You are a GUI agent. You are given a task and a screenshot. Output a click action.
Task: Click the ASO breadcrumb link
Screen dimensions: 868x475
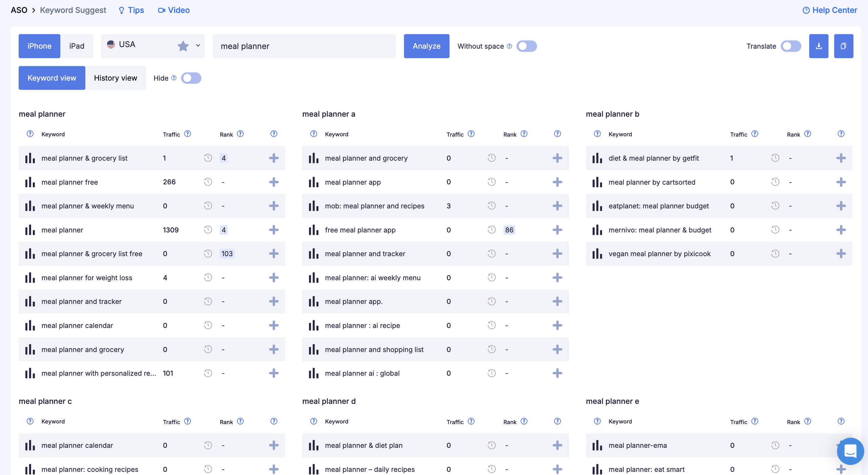click(x=19, y=10)
